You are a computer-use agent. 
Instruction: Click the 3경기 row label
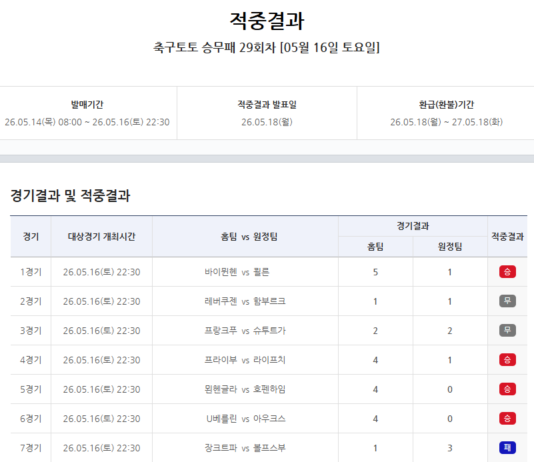(x=31, y=331)
